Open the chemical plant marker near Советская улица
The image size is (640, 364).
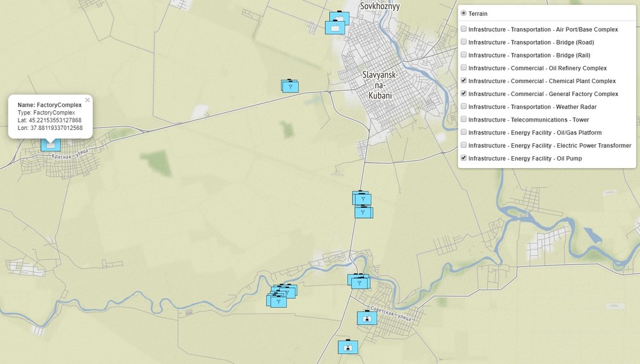click(367, 318)
